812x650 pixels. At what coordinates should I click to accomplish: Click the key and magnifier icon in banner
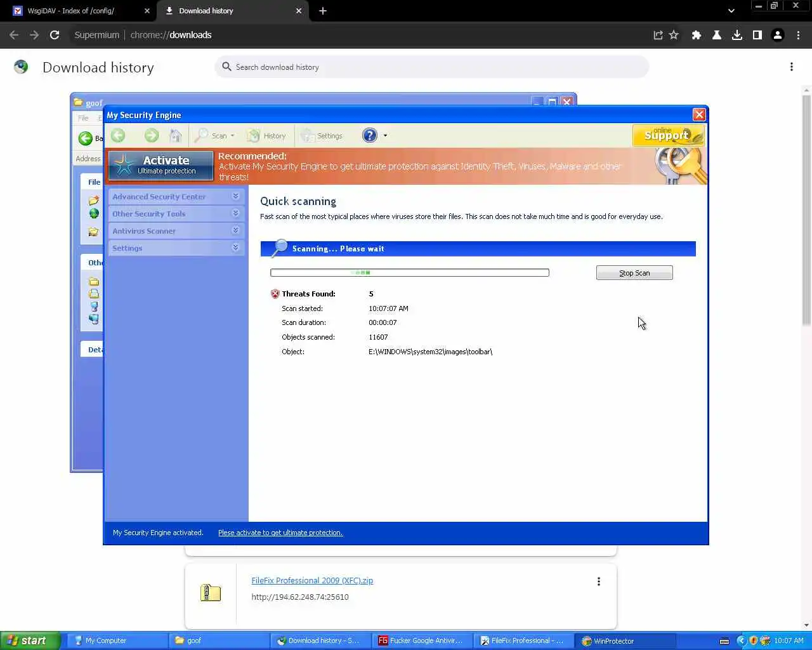pyautogui.click(x=680, y=166)
